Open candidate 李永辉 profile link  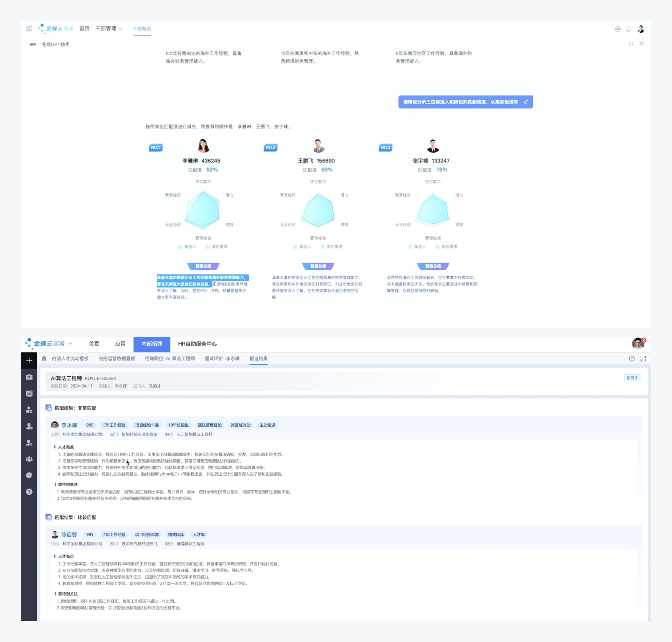(x=69, y=425)
